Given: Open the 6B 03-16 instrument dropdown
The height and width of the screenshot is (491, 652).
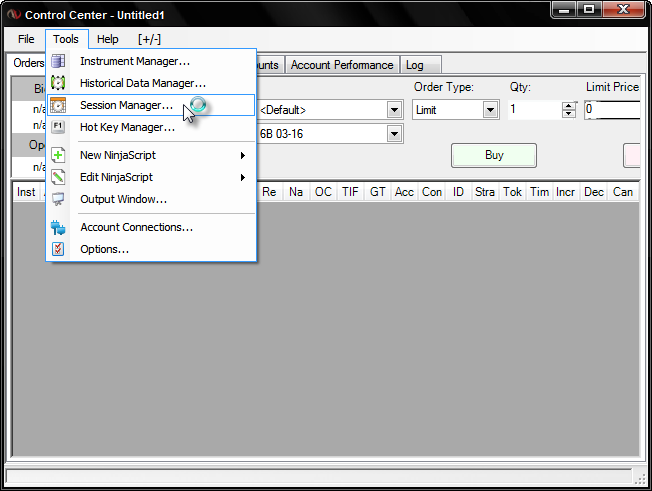Looking at the screenshot, I should tap(394, 134).
